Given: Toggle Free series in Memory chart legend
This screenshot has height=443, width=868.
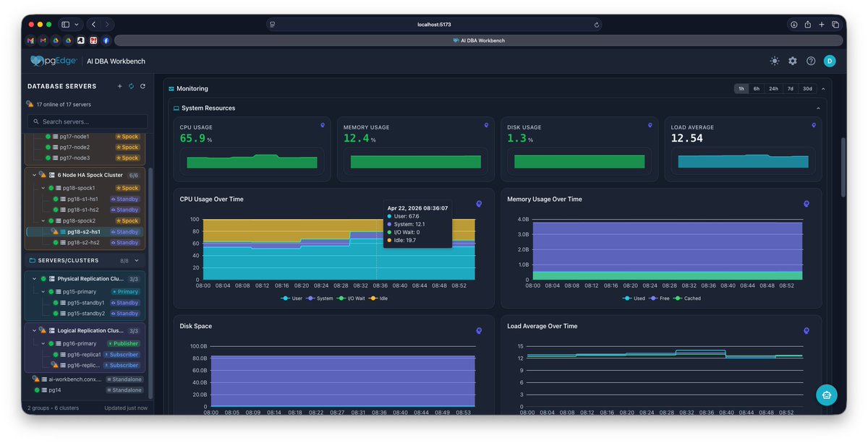Looking at the screenshot, I should [659, 298].
